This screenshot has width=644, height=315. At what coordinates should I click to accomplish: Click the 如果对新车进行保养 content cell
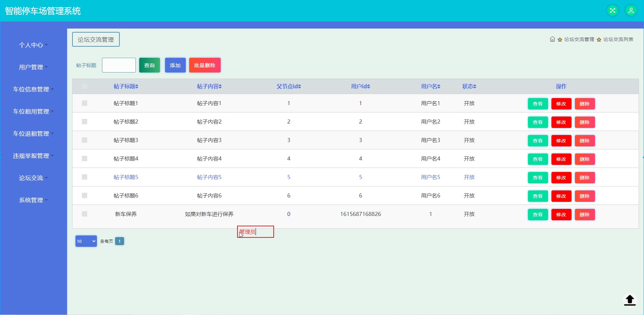pos(209,214)
